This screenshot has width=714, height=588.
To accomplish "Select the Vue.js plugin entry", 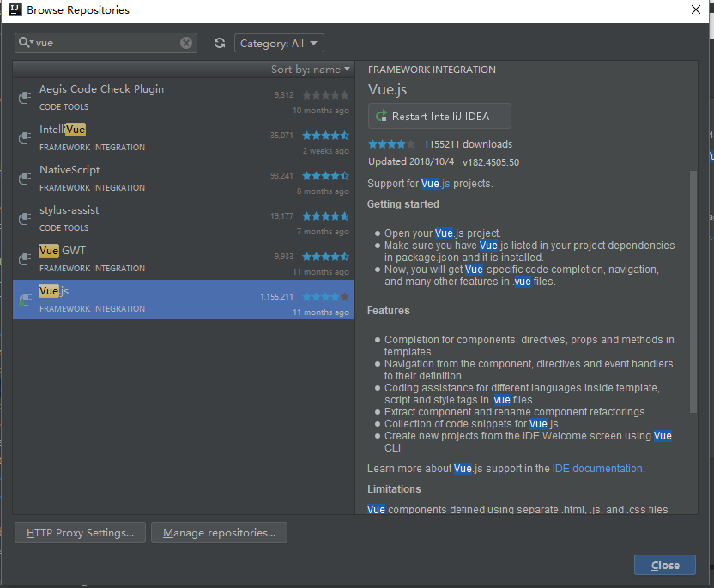I will coord(184,300).
